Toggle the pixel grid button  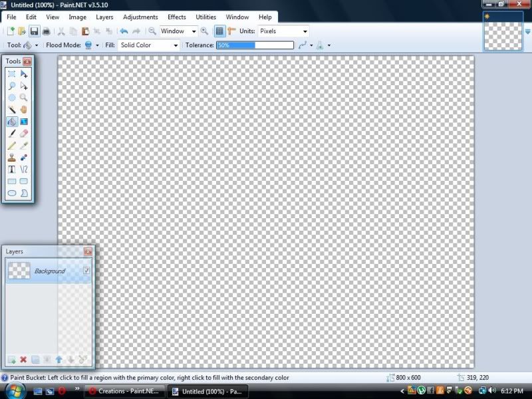tap(219, 31)
